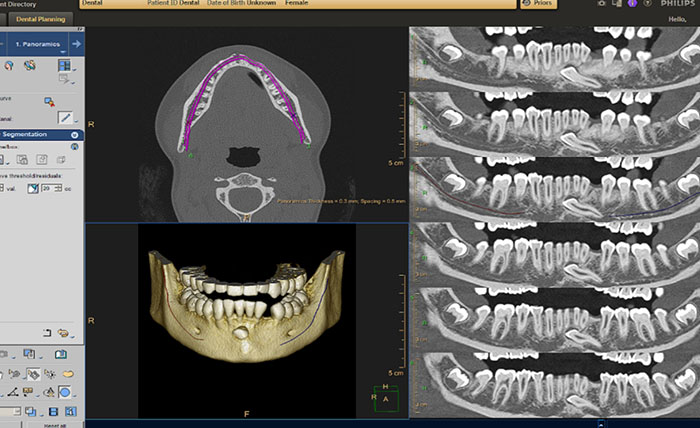Image resolution: width=700 pixels, height=428 pixels.
Task: Open help circle icon near Philips logo
Action: point(648,3)
